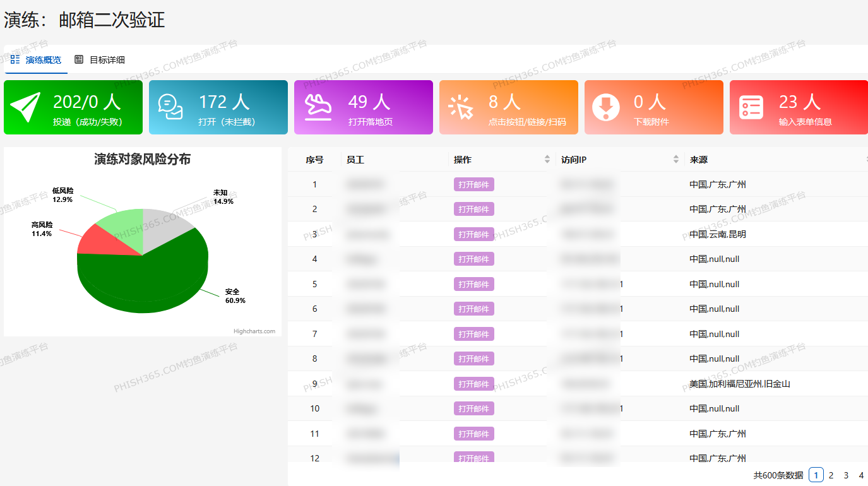Sort table by 操作 column arrows
868x486 pixels.
[x=547, y=160]
